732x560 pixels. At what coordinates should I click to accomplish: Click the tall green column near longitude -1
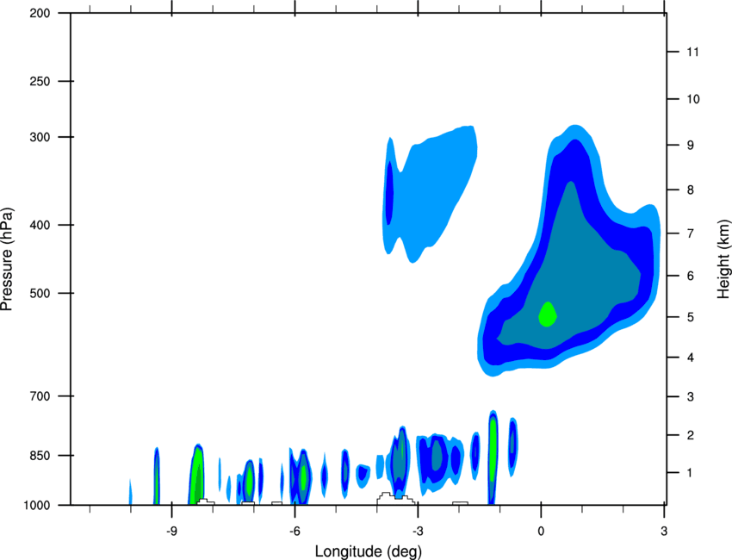pos(493,451)
